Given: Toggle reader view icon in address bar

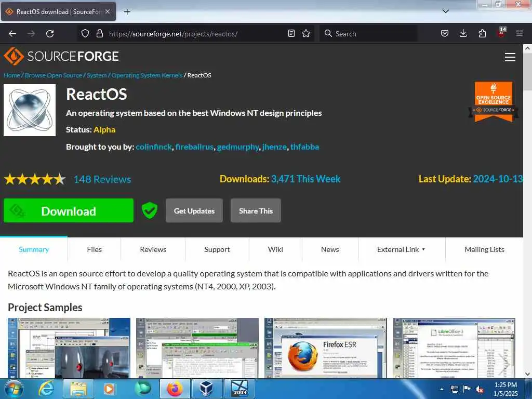Looking at the screenshot, I should click(x=291, y=34).
